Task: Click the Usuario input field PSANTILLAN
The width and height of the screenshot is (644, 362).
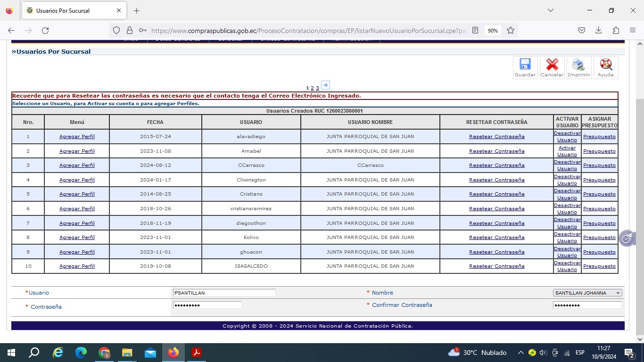Action: click(x=224, y=293)
